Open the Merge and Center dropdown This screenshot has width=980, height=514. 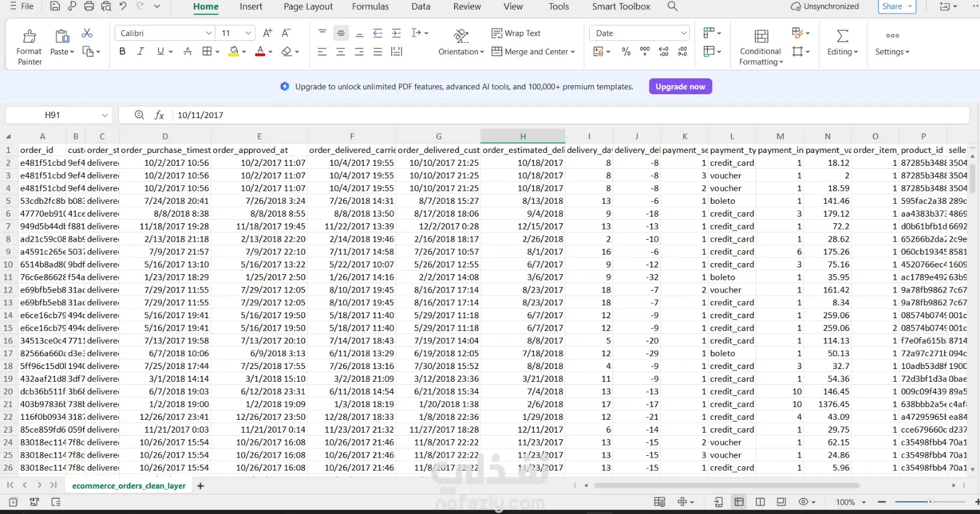[x=573, y=52]
